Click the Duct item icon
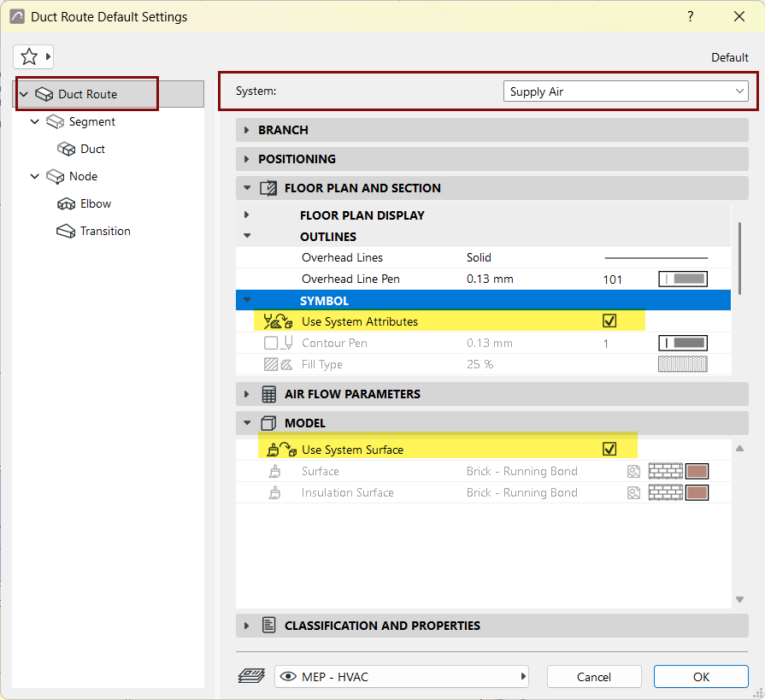The image size is (765, 700). (x=67, y=150)
